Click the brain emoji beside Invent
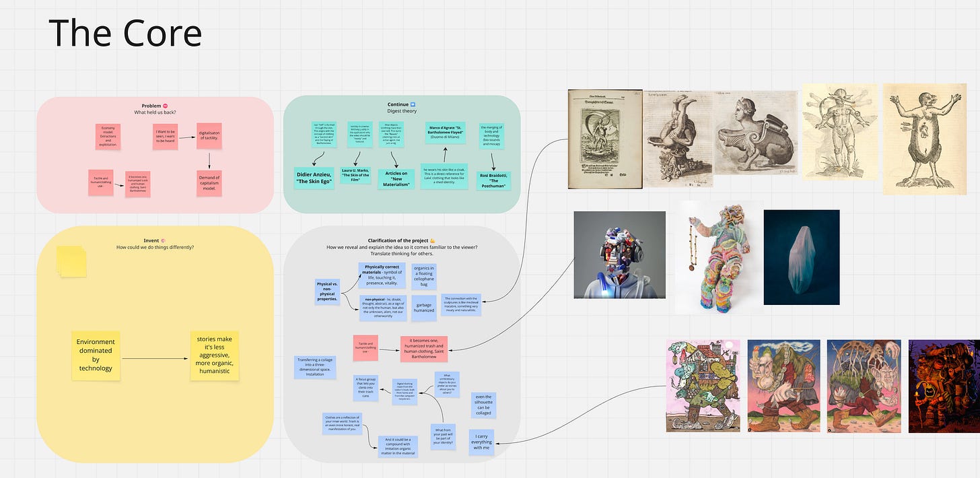980x478 pixels. 164,240
